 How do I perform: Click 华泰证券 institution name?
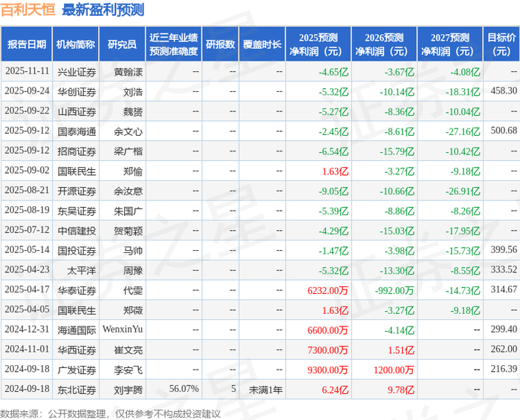pos(77,290)
